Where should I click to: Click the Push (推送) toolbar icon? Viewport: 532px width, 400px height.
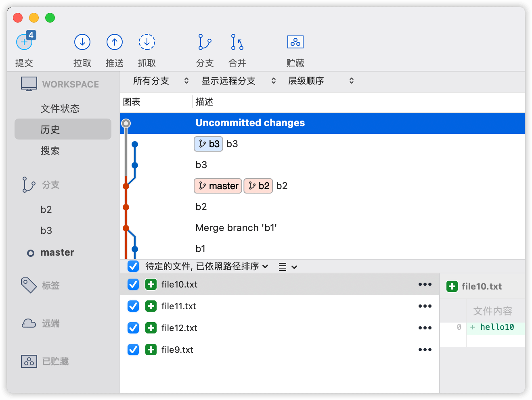point(115,42)
